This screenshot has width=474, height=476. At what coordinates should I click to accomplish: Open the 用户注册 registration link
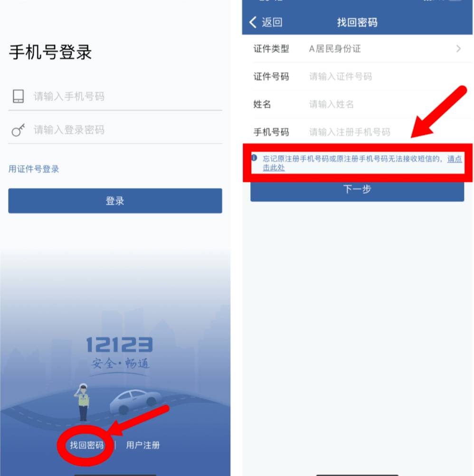(143, 445)
